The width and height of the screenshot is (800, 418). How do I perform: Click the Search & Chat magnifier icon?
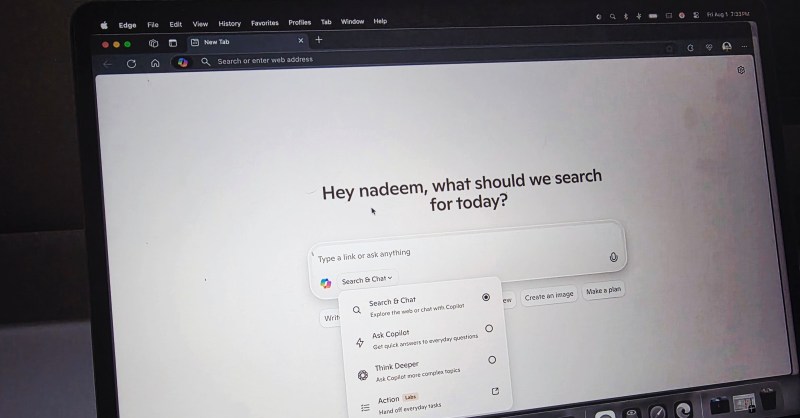[356, 309]
